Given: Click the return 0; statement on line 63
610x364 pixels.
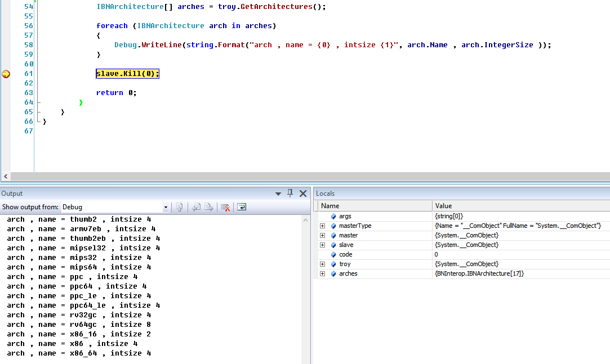Looking at the screenshot, I should click(x=117, y=92).
